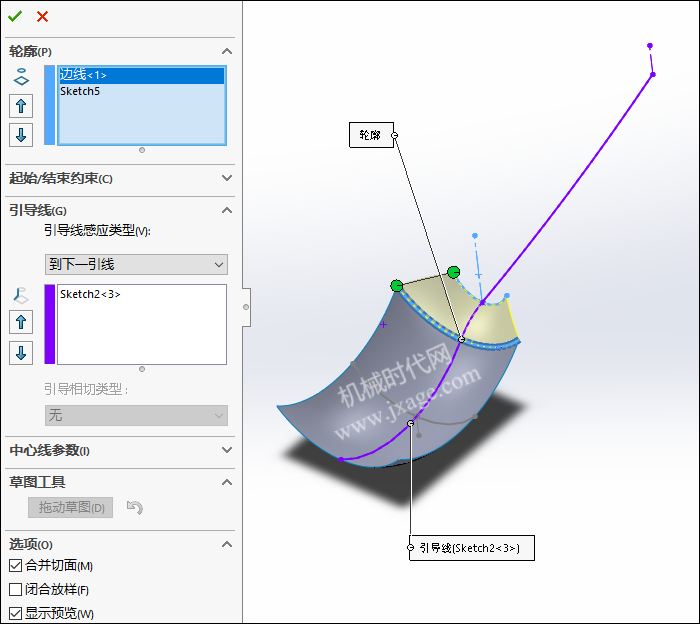Collapse the 草图工具 sketch tools section
The image size is (700, 624).
point(227,482)
